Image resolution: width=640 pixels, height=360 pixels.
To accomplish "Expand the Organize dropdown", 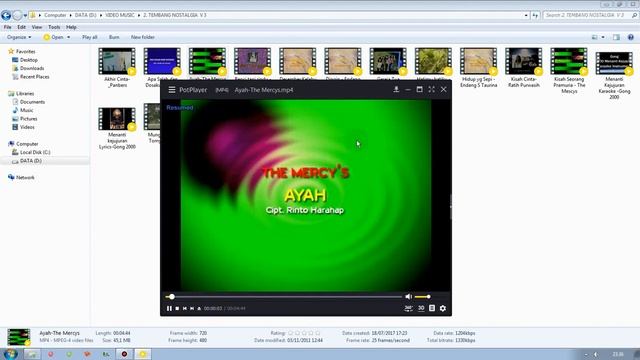I will tap(19, 37).
